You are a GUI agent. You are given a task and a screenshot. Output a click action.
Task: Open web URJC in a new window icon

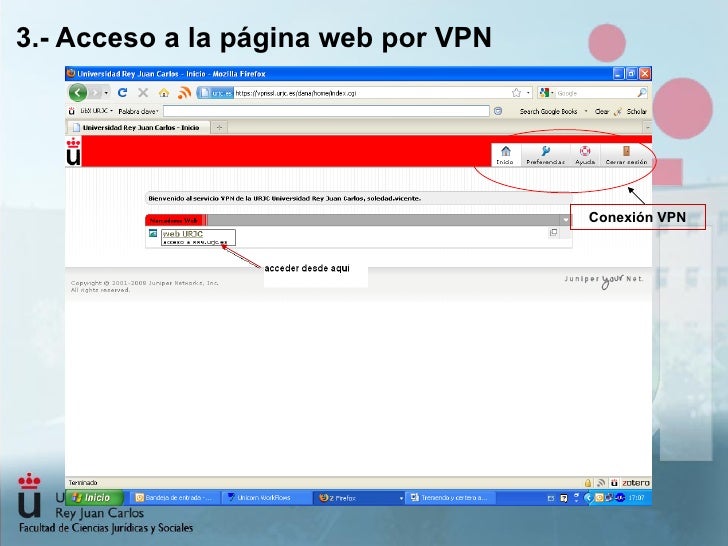coord(553,232)
